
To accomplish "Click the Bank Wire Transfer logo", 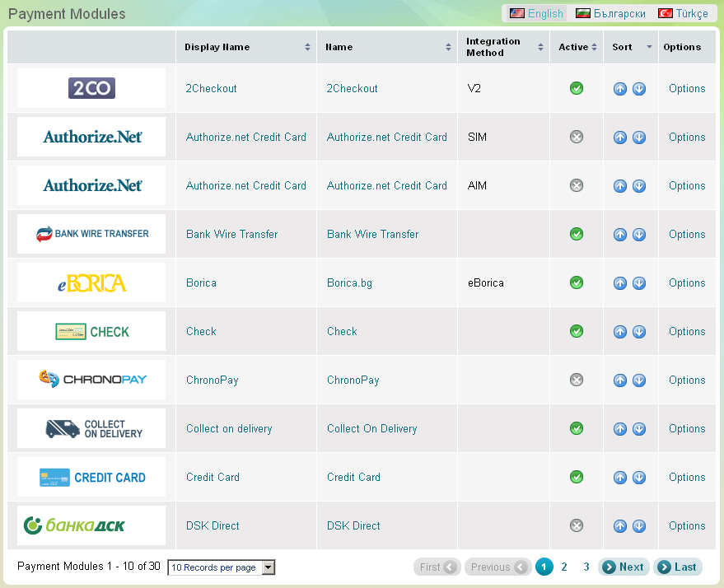I will (x=91, y=234).
